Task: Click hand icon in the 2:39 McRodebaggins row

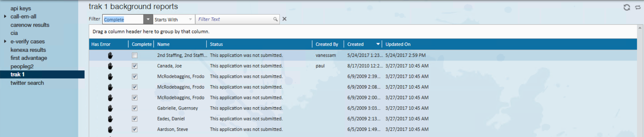Action: pos(110,76)
